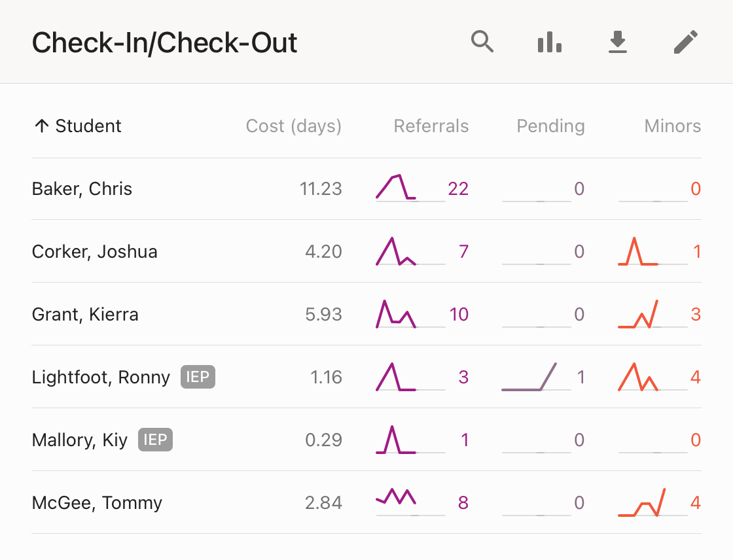Open the bar chart view icon
733x560 pixels.
pyautogui.click(x=550, y=43)
